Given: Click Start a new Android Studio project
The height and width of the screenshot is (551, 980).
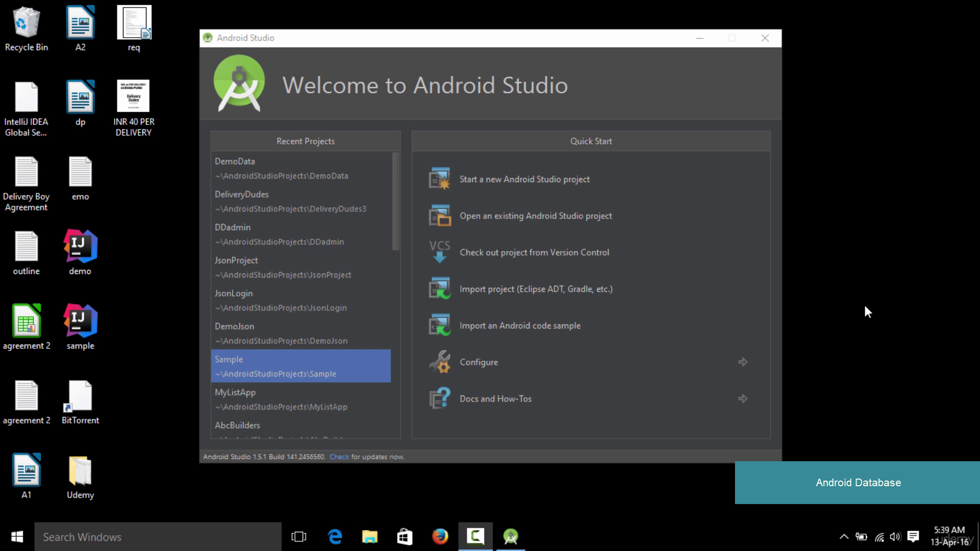Looking at the screenshot, I should tap(524, 179).
